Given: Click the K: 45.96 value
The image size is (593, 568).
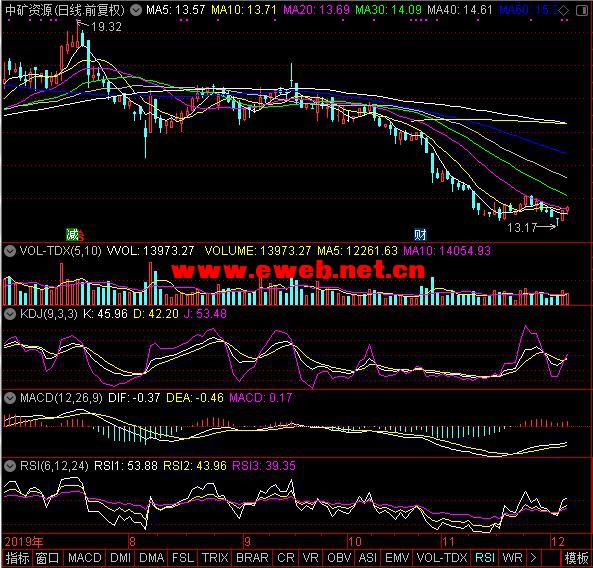Looking at the screenshot, I should tap(106, 313).
